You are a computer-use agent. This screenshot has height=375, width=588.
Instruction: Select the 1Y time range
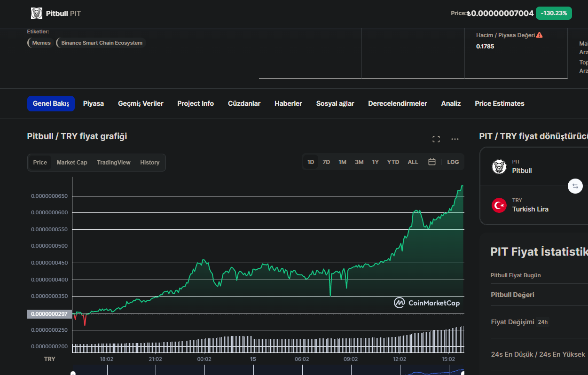click(x=376, y=162)
